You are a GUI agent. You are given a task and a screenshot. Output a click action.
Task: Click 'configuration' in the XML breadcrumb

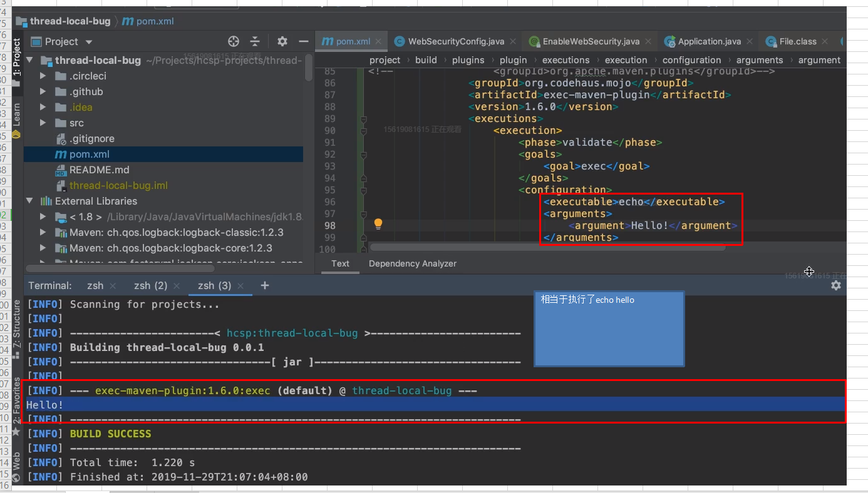[x=691, y=60]
